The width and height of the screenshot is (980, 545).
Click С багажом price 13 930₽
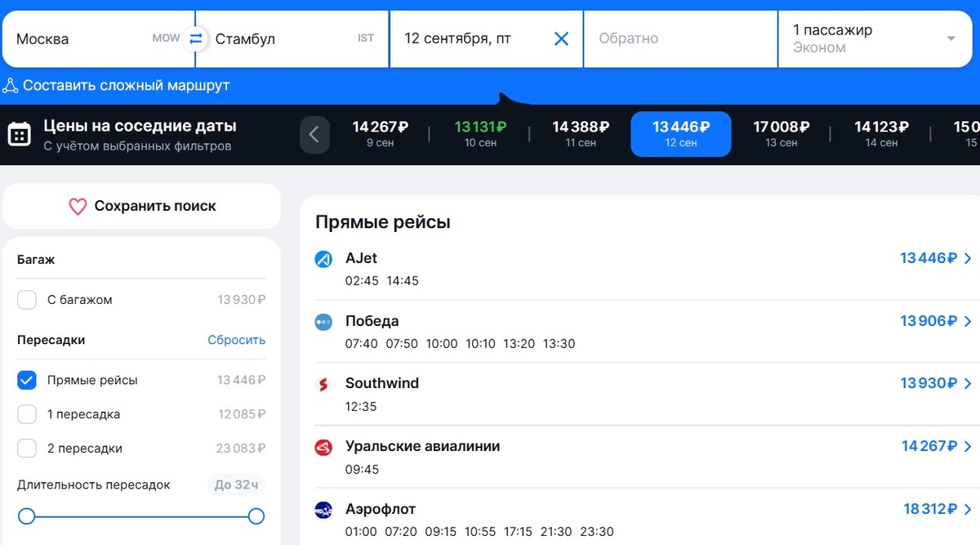coord(242,300)
